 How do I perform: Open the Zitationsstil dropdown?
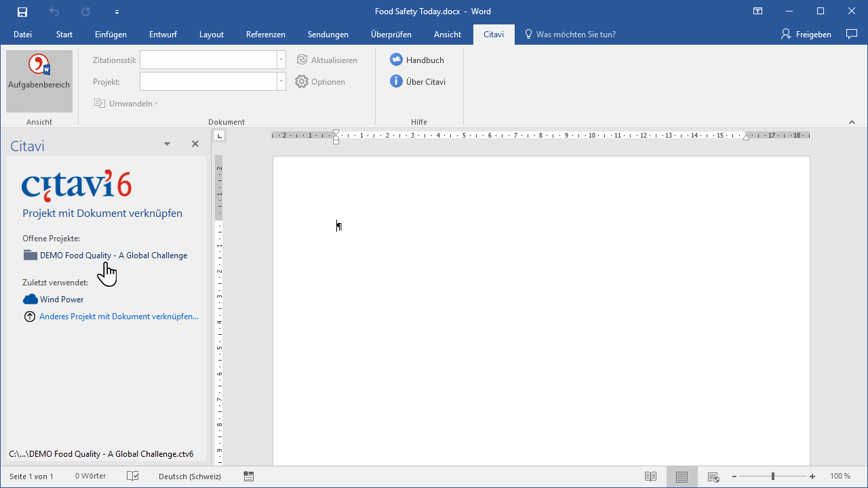tap(281, 60)
